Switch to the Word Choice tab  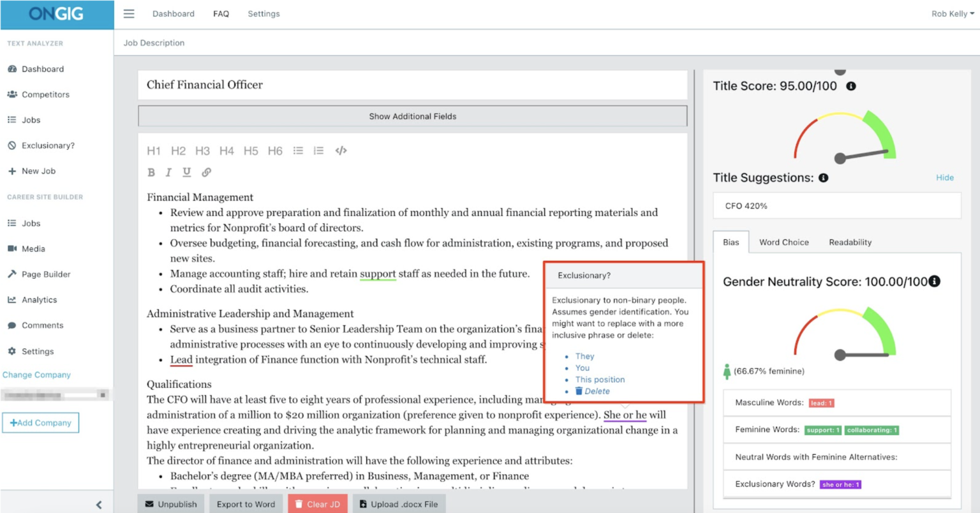pyautogui.click(x=784, y=242)
